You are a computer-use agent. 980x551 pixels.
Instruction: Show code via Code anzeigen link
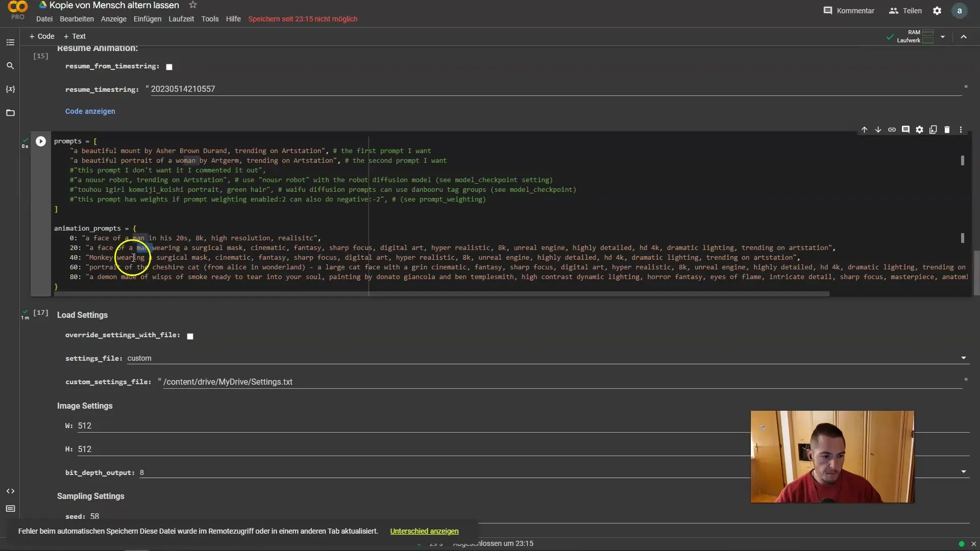coord(90,111)
